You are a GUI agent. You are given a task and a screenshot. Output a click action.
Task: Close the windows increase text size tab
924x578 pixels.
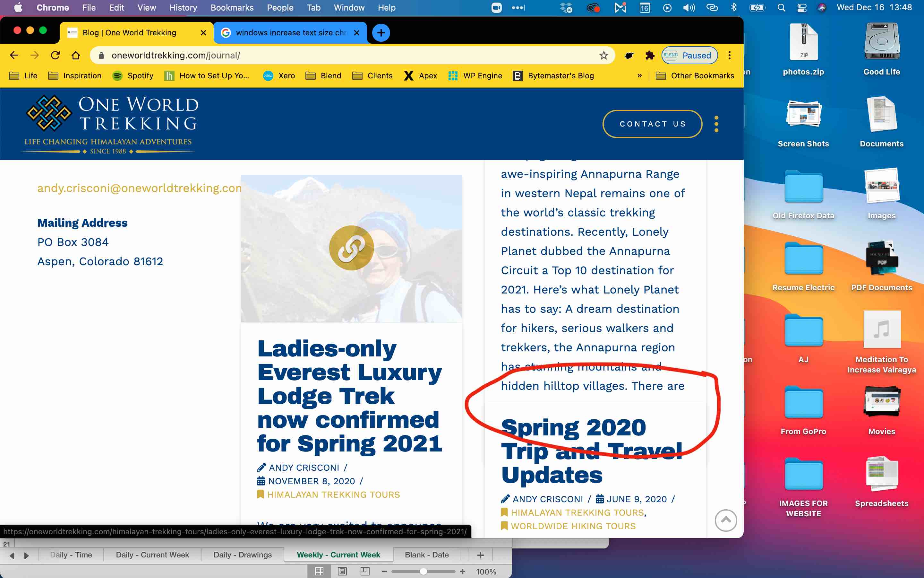357,33
